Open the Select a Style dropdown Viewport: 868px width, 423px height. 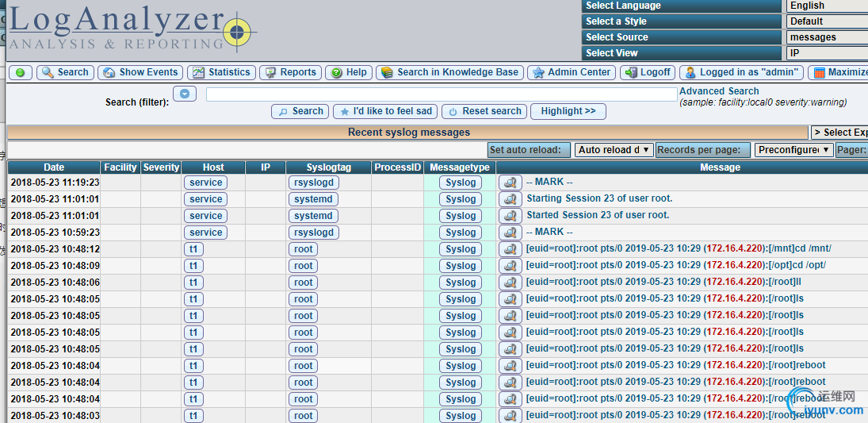[x=827, y=21]
